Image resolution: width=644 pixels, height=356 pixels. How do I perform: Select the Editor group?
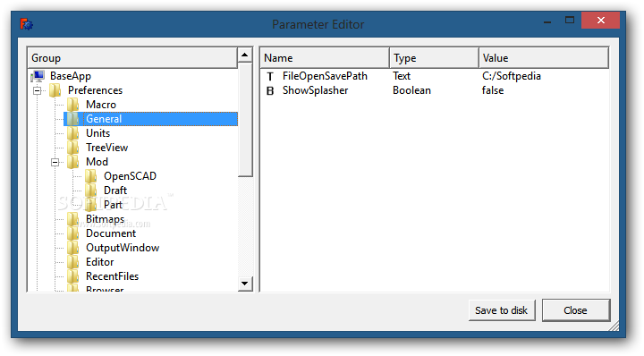click(100, 262)
